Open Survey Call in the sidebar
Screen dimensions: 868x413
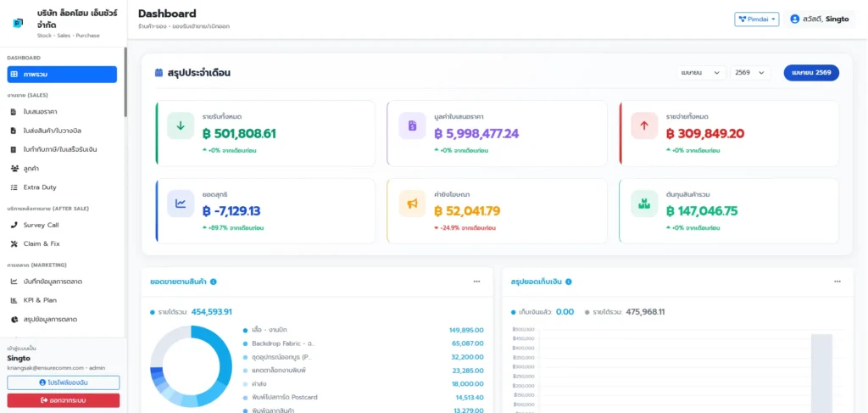(x=41, y=225)
